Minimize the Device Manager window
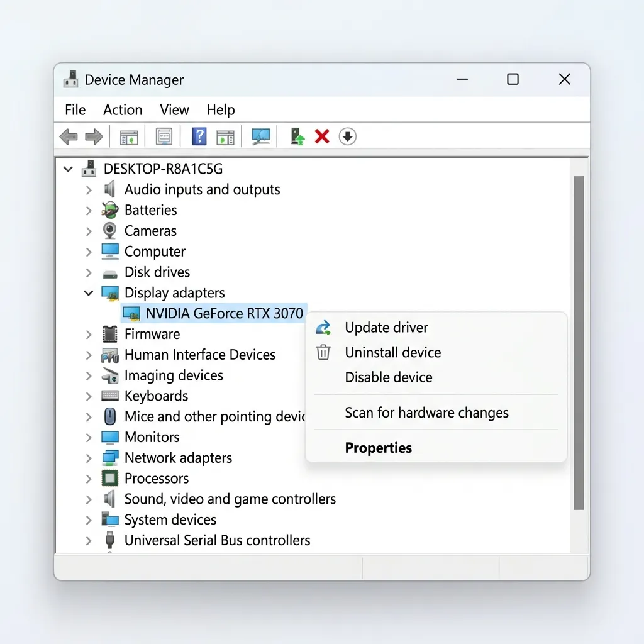Image resolution: width=644 pixels, height=644 pixels. [462, 79]
